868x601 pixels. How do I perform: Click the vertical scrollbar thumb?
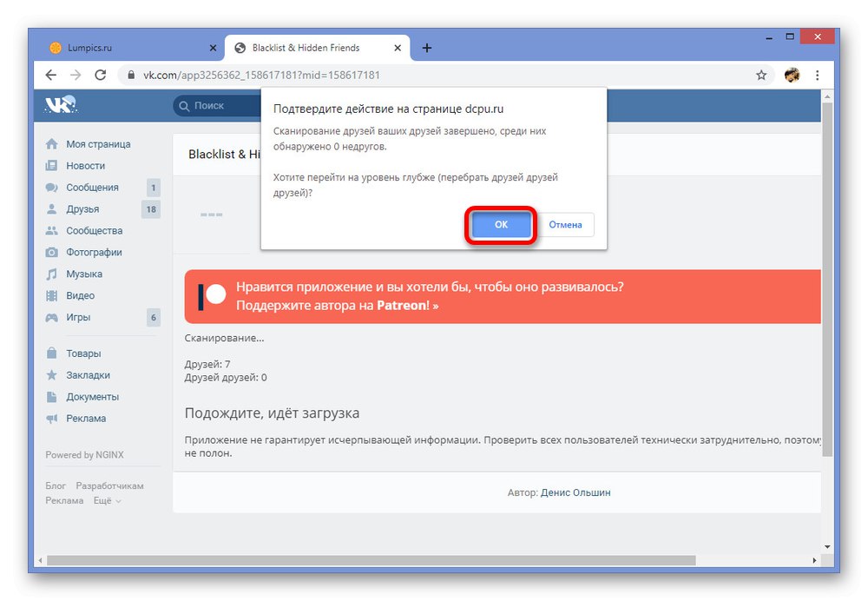827,280
